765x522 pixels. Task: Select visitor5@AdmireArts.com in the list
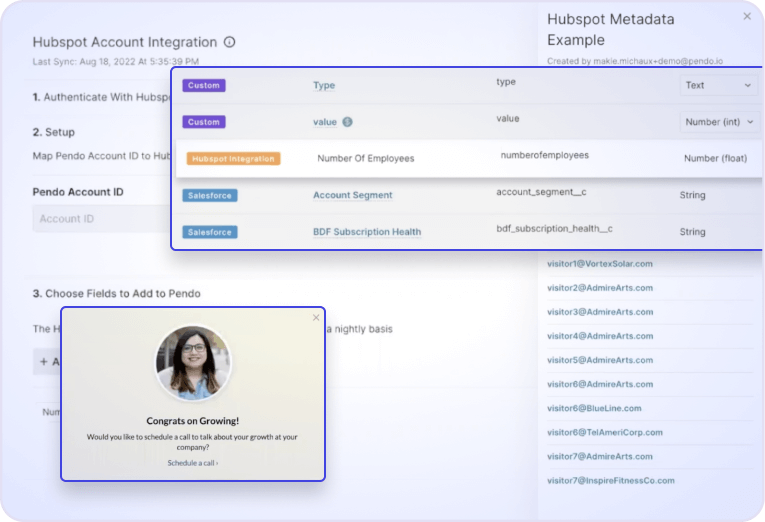coord(600,360)
